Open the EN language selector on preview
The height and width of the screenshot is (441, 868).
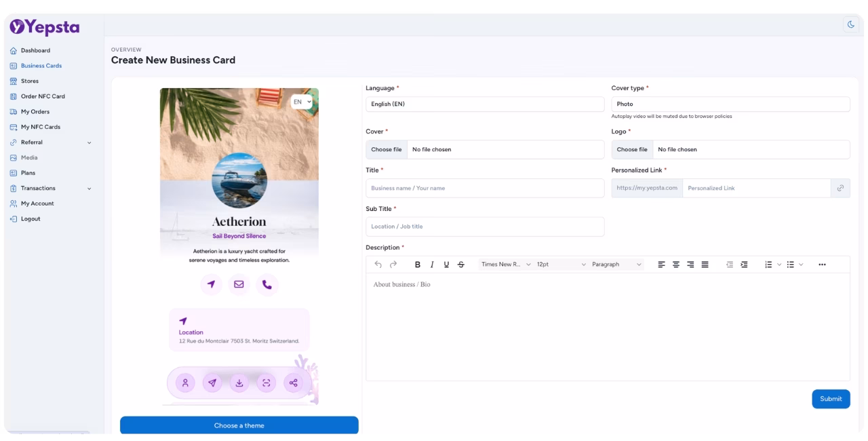click(x=302, y=102)
